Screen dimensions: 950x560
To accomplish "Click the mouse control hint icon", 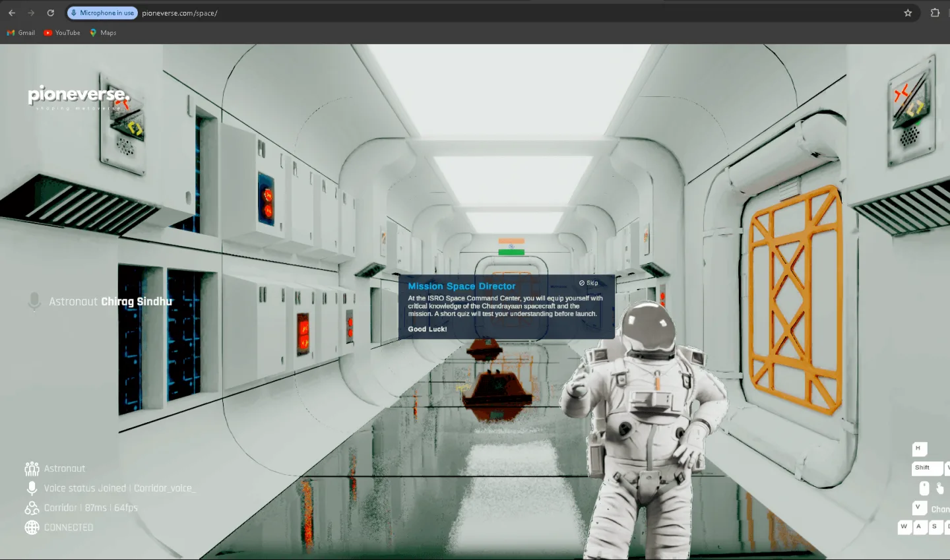I will (924, 488).
